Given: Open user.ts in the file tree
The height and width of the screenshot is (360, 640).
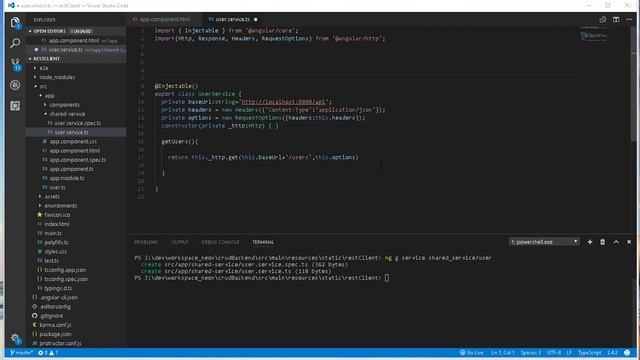Looking at the screenshot, I should pos(58,187).
